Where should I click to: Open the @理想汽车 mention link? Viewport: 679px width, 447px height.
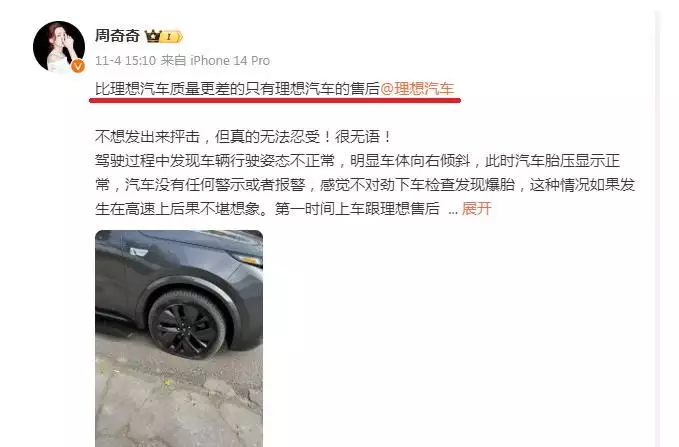coord(417,89)
